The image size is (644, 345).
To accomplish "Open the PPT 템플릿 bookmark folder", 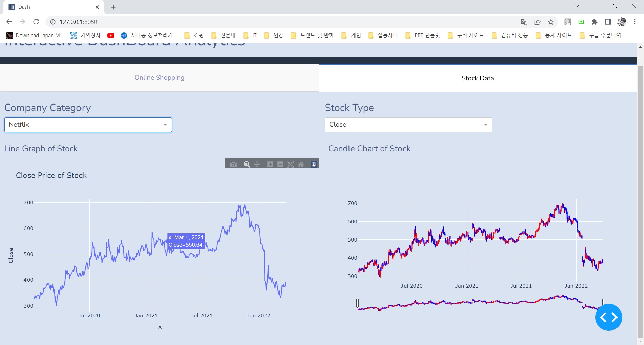I will click(423, 36).
